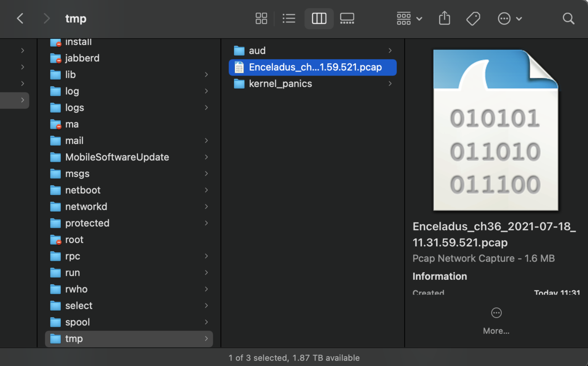
Task: Expand the aud folder chevron
Action: (390, 50)
